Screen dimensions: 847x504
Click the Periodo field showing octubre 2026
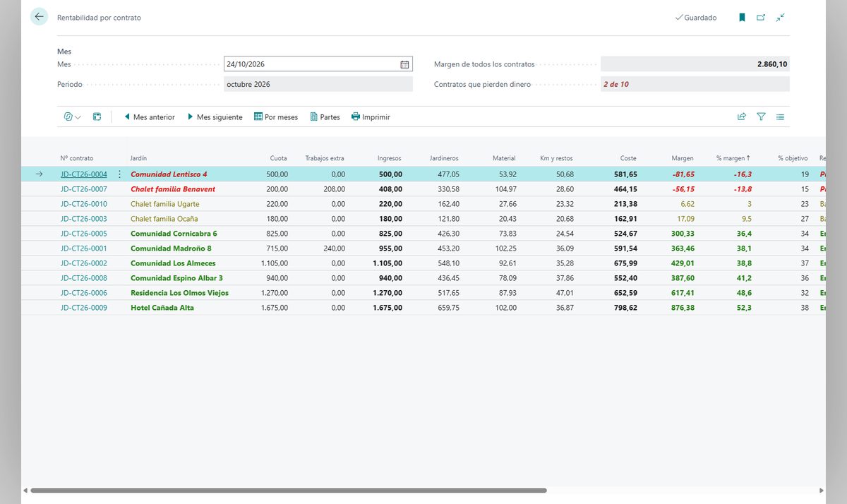click(318, 84)
